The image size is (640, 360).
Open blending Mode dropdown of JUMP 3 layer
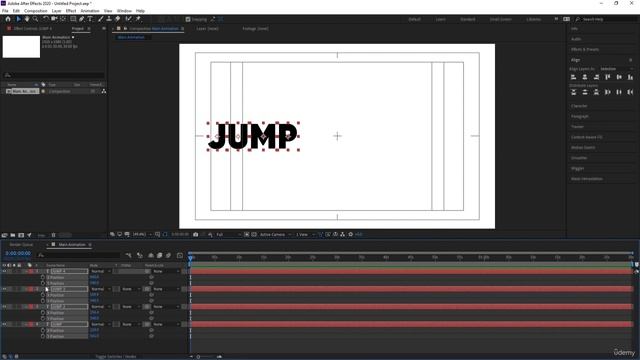click(100, 289)
